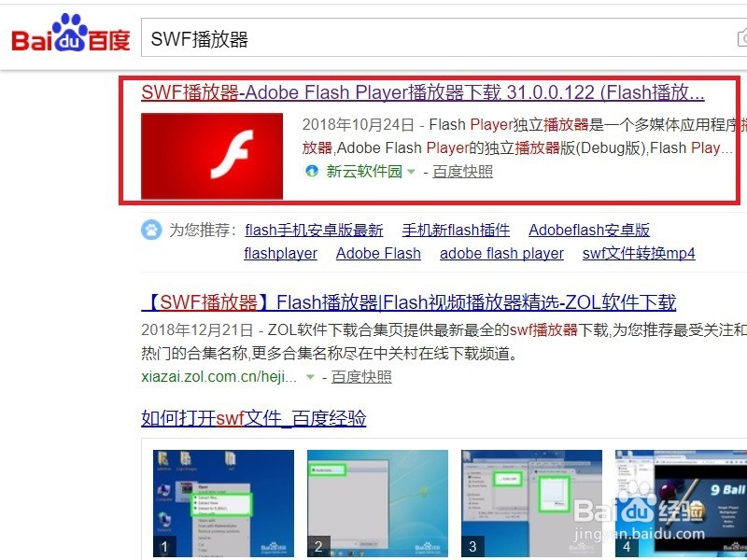Open flash手机安卓版最新 recommendation
This screenshot has height=560, width=747.
[x=314, y=230]
